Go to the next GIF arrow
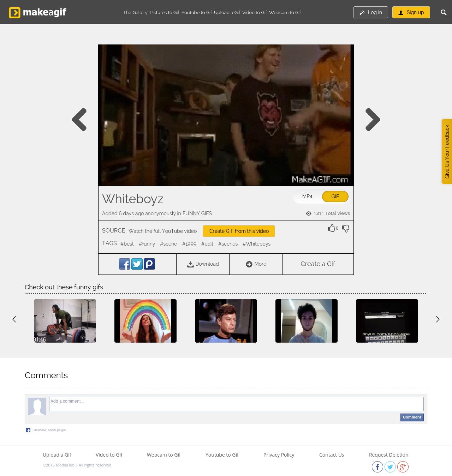Image resolution: width=452 pixels, height=476 pixels. (373, 120)
